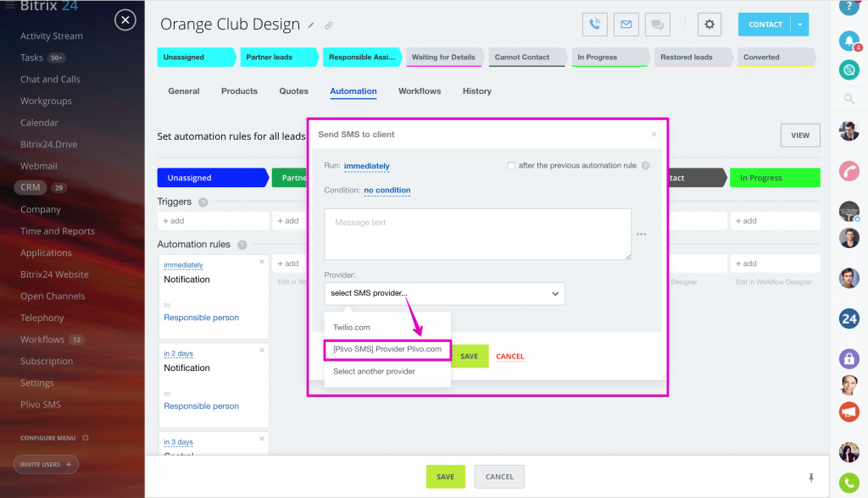Open 'in 2 days' delay link
The image size is (868, 498).
point(178,353)
